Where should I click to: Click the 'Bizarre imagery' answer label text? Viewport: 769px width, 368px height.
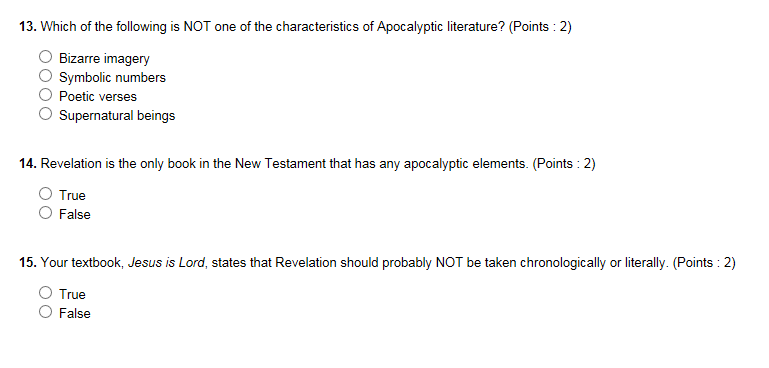pyautogui.click(x=104, y=58)
